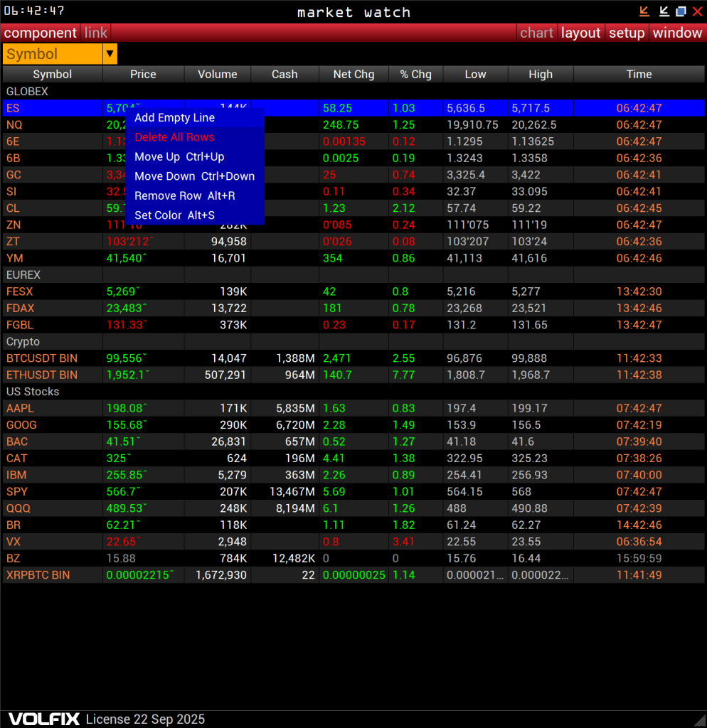Open the component menu
This screenshot has width=707, height=728.
41,33
